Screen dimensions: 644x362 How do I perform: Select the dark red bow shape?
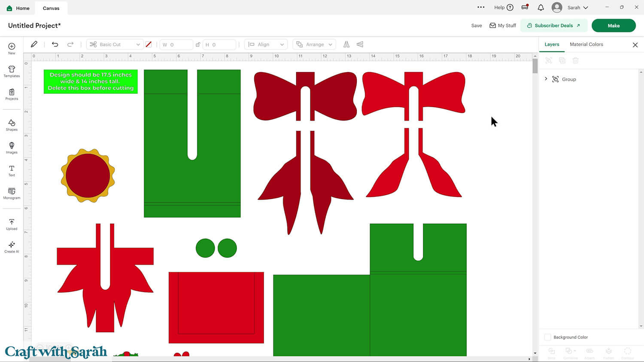coord(305,96)
